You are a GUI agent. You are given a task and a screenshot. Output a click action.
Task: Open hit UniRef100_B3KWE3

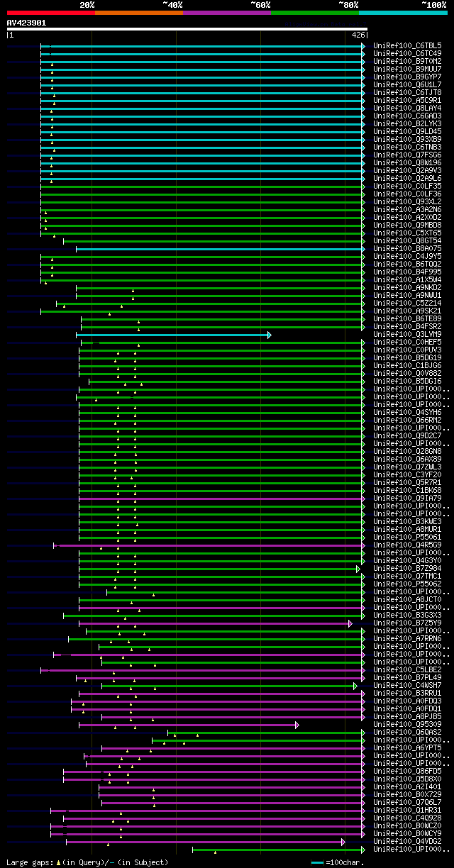[408, 522]
